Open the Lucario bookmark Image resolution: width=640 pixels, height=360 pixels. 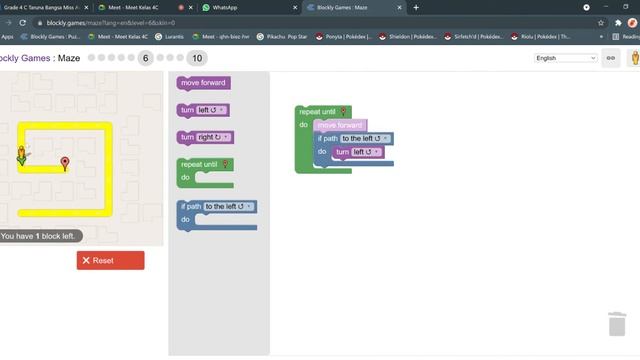tap(169, 37)
